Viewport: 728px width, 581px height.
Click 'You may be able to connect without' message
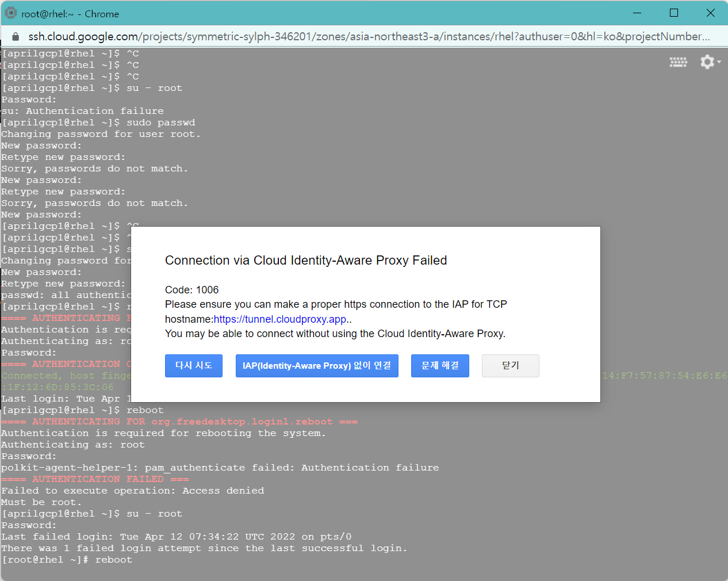click(x=335, y=334)
